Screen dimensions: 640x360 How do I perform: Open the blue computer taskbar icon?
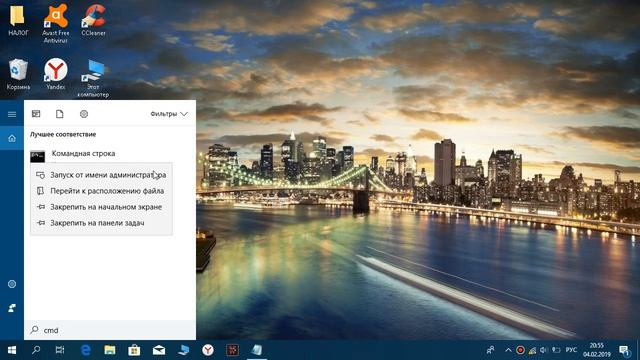[x=183, y=350]
